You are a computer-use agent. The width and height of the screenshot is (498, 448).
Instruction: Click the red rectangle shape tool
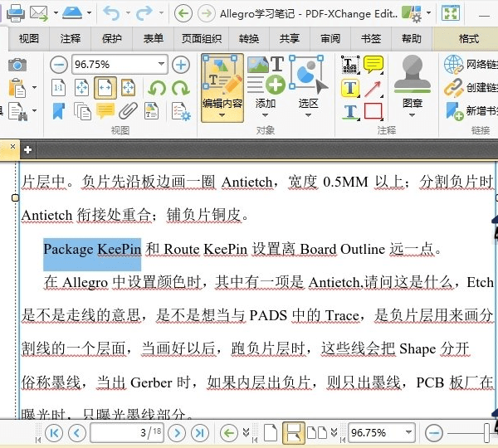coord(373,111)
